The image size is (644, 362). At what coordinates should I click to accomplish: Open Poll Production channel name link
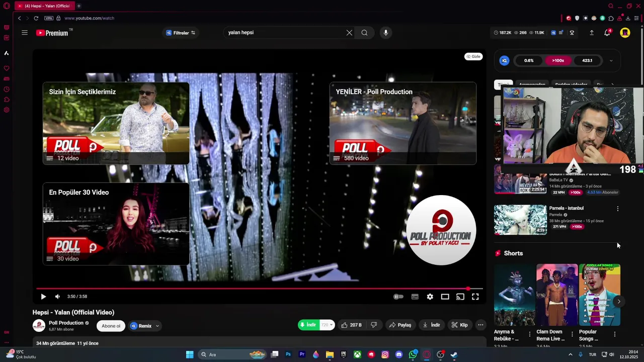click(66, 323)
